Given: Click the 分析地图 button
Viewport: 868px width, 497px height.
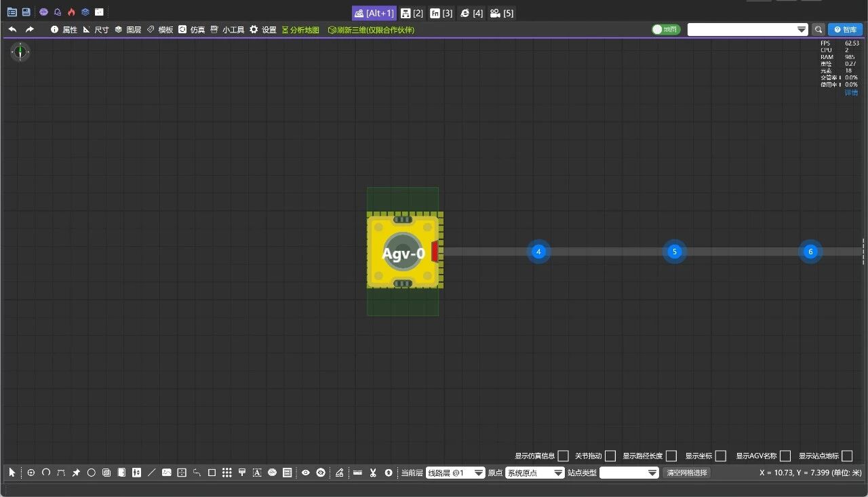Looking at the screenshot, I should [300, 30].
